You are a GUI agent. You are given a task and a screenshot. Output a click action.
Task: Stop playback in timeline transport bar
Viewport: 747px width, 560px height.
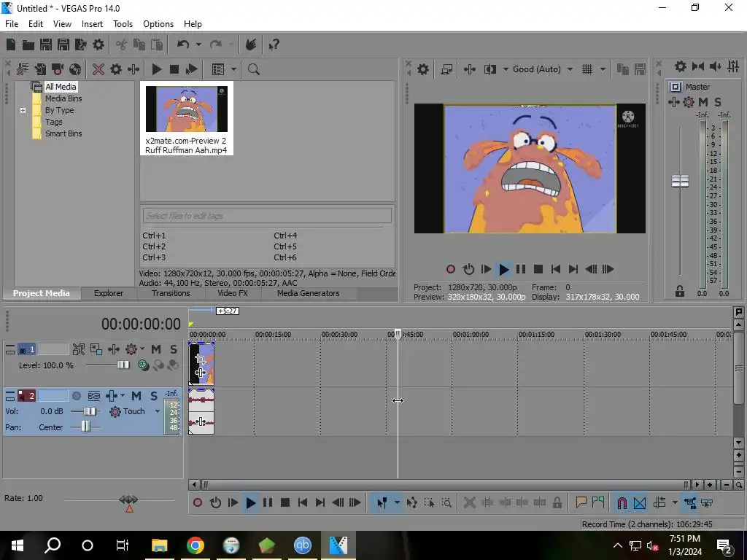[285, 502]
